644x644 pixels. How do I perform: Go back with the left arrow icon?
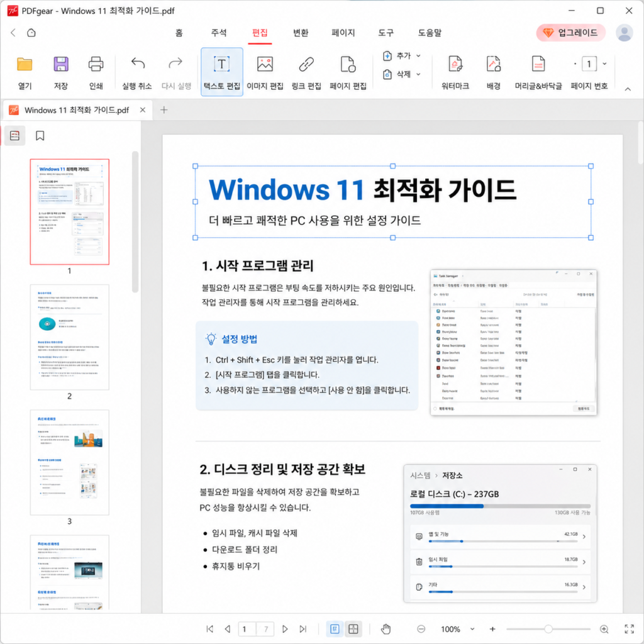13,33
